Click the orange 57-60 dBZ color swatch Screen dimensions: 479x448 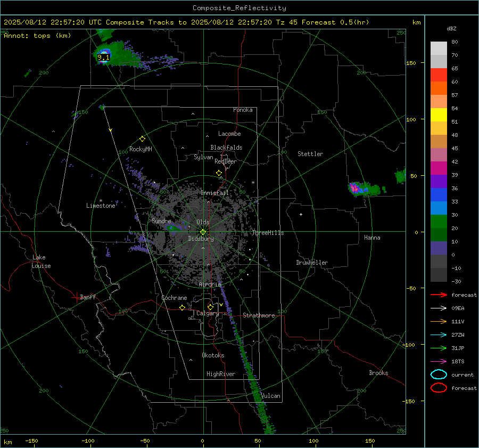[x=439, y=88]
